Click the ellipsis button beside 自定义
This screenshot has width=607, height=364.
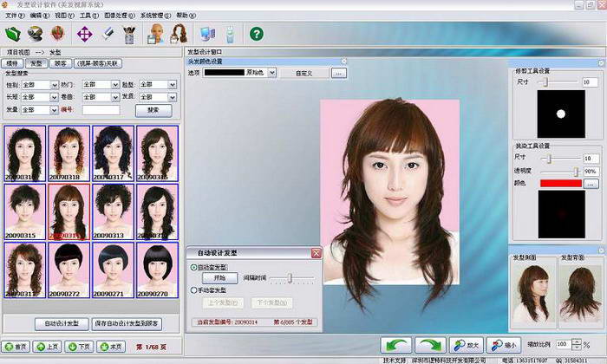[339, 73]
